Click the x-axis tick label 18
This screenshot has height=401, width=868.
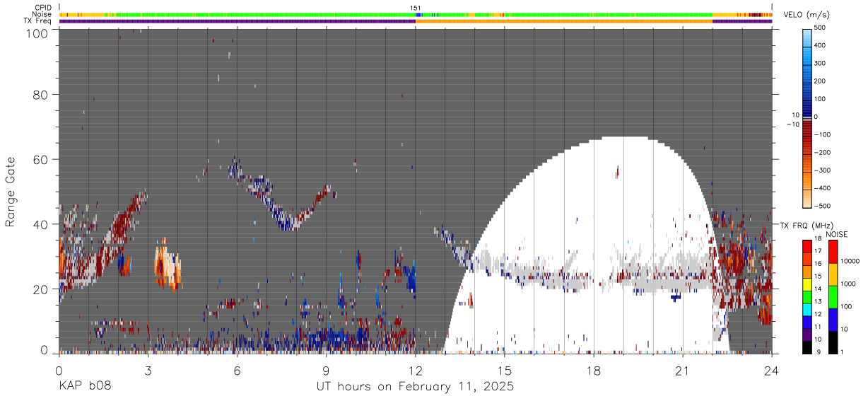click(594, 370)
